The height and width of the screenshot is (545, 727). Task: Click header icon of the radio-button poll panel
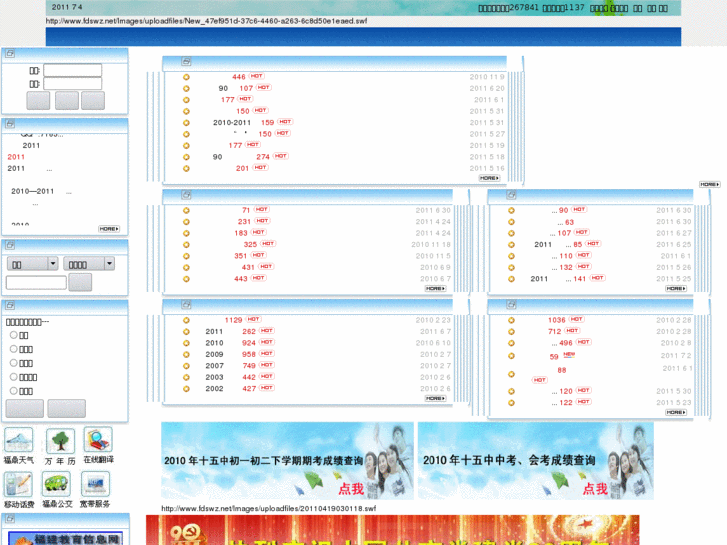click(x=10, y=305)
